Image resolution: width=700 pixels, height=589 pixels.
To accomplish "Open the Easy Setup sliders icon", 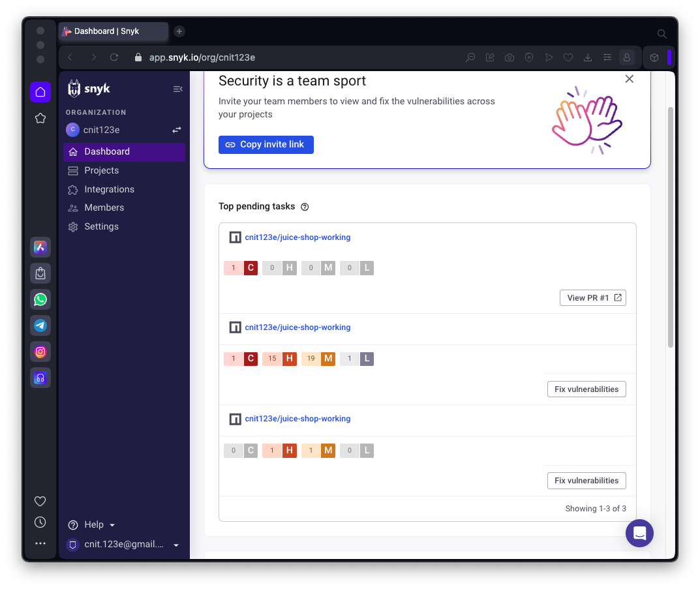I will (x=607, y=57).
